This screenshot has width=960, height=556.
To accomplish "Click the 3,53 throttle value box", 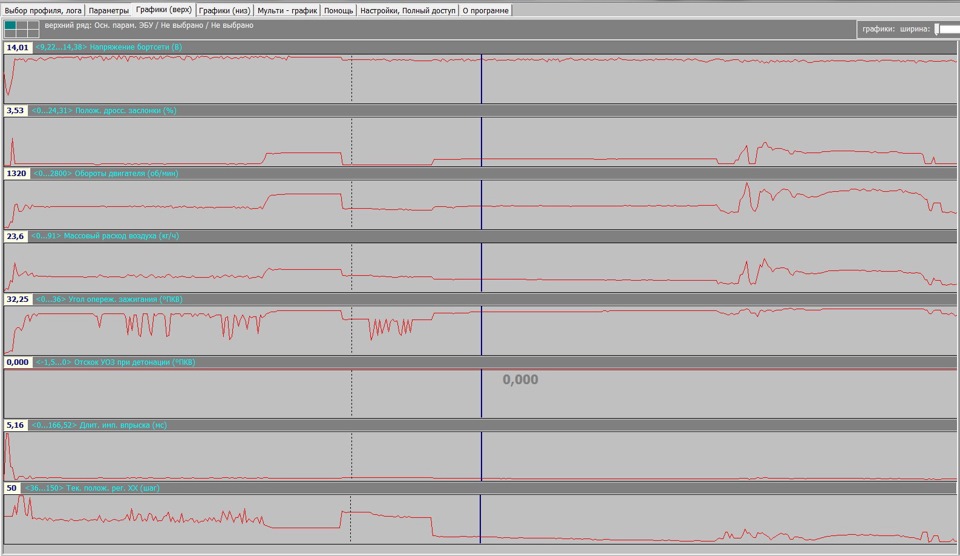I will (15, 110).
